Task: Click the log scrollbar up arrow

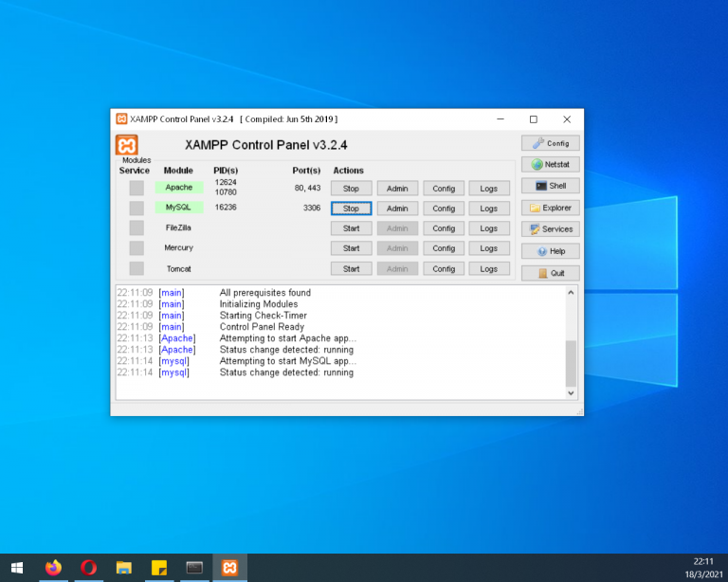Action: (x=571, y=292)
